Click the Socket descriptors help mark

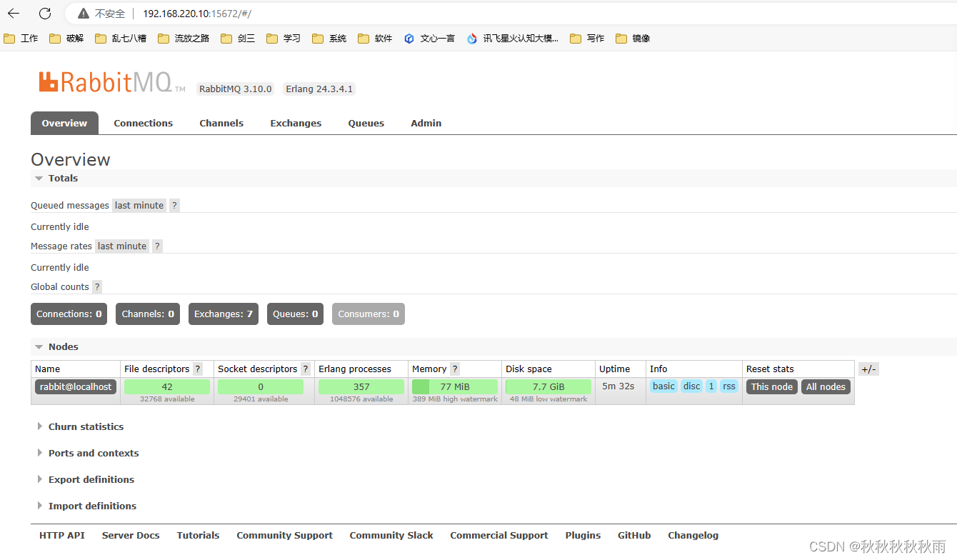(306, 369)
